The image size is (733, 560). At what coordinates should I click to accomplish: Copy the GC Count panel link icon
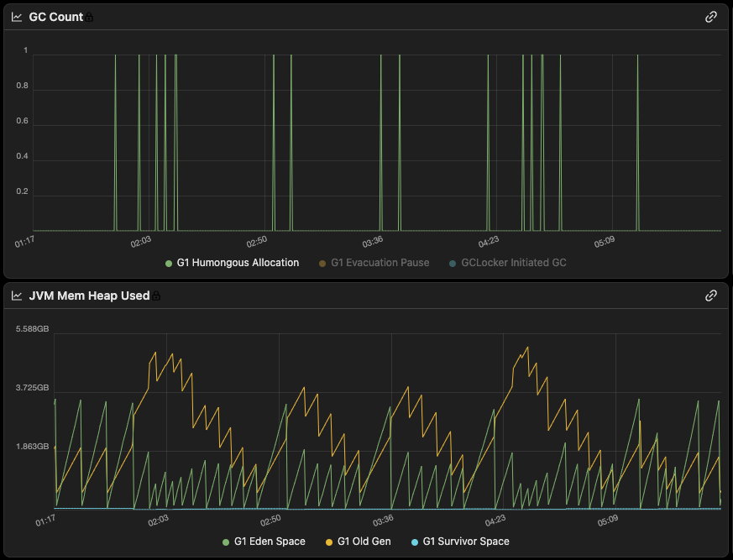pos(711,18)
